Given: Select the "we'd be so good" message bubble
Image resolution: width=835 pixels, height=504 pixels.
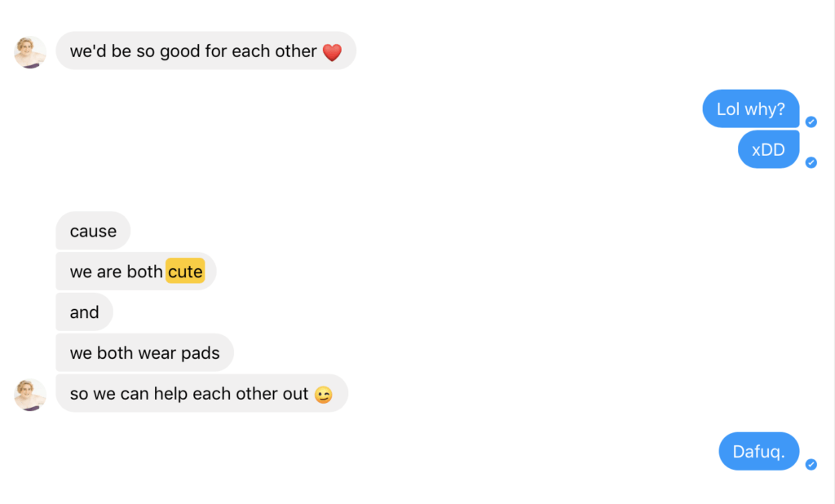Looking at the screenshot, I should [206, 51].
